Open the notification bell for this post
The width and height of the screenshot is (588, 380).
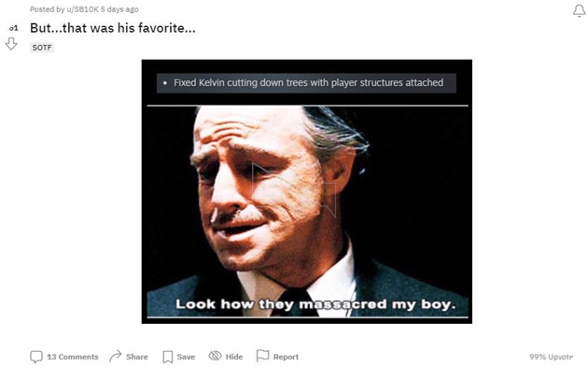tap(579, 10)
